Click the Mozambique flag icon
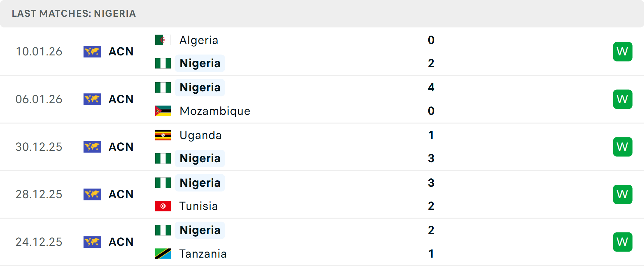 pyautogui.click(x=163, y=111)
